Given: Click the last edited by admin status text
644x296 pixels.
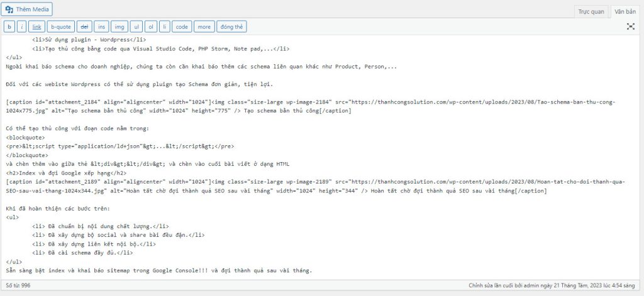Looking at the screenshot, I should pyautogui.click(x=552, y=285).
